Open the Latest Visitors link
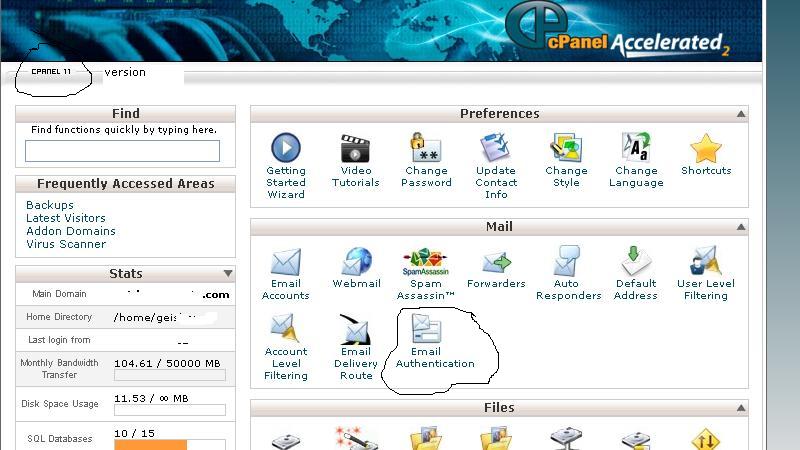800x450 pixels. point(66,218)
